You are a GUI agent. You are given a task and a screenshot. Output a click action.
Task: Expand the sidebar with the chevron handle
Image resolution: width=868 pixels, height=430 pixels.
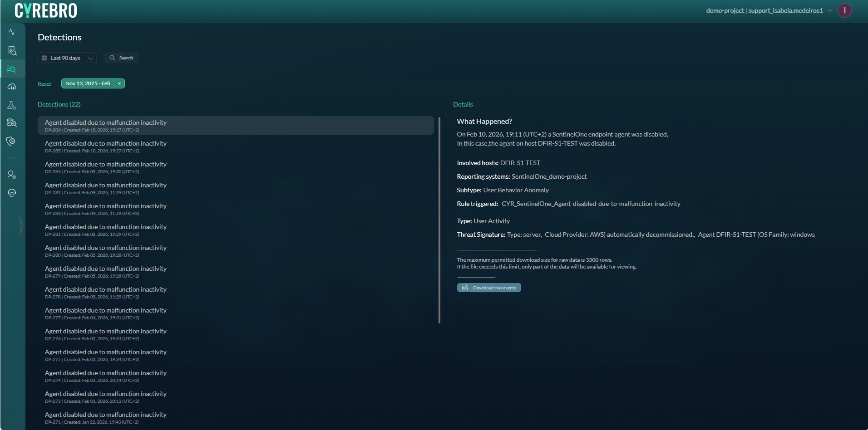20,226
